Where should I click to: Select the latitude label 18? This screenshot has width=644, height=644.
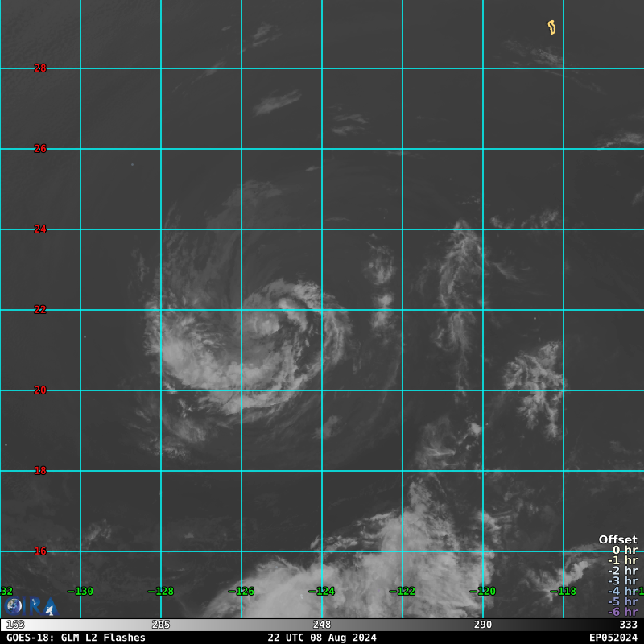[40, 471]
